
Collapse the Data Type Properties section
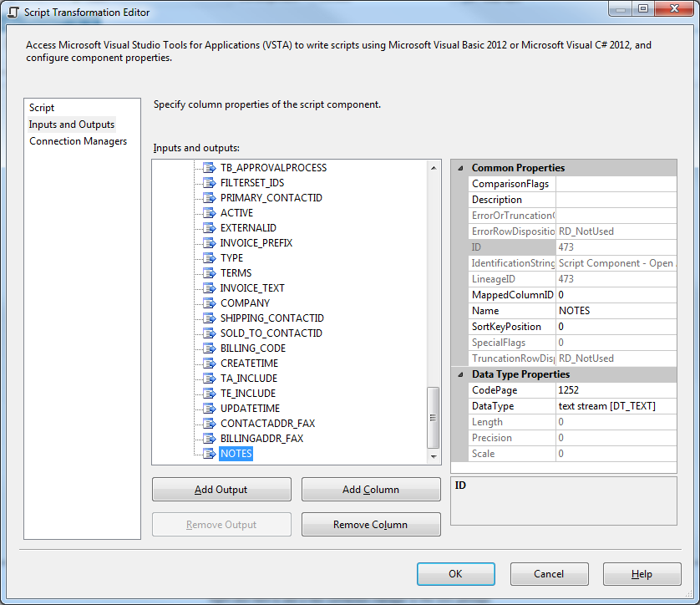461,374
